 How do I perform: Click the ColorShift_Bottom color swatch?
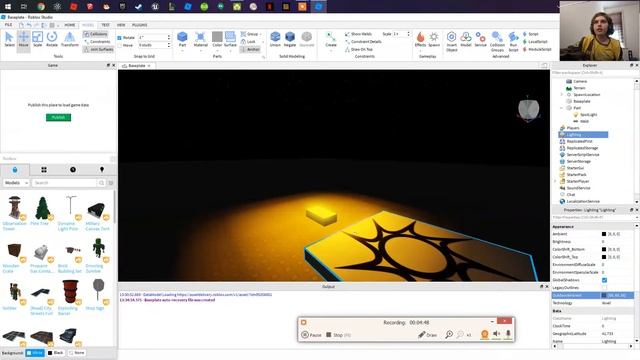(604, 249)
